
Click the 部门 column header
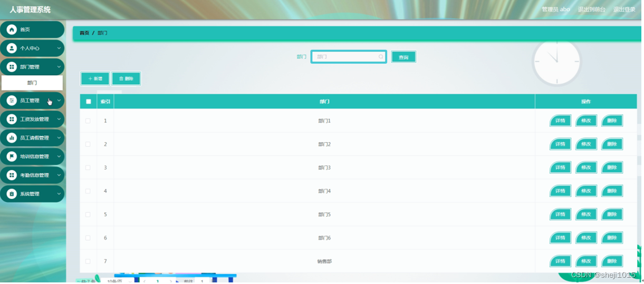[324, 102]
